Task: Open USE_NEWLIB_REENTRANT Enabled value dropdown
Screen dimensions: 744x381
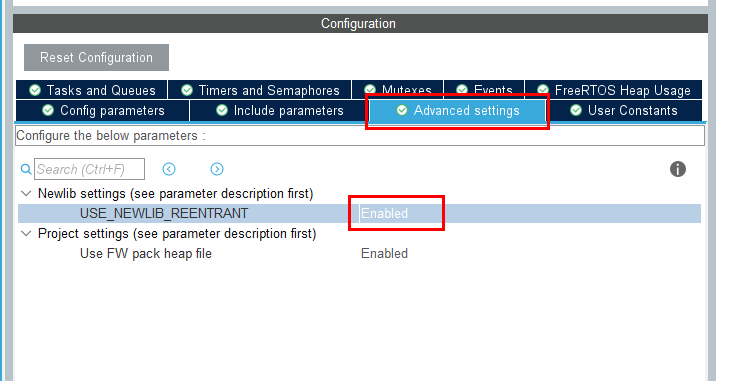Action: pos(384,214)
